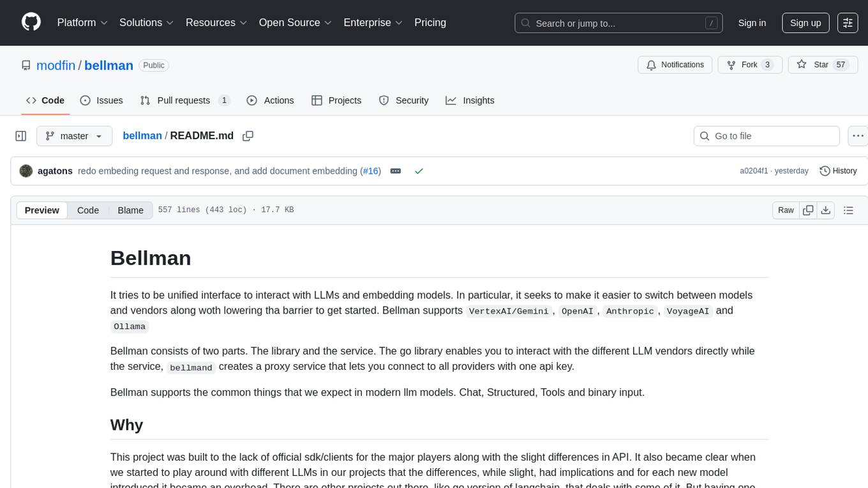View the file History
Image resolution: width=868 pixels, height=488 pixels.
point(838,171)
